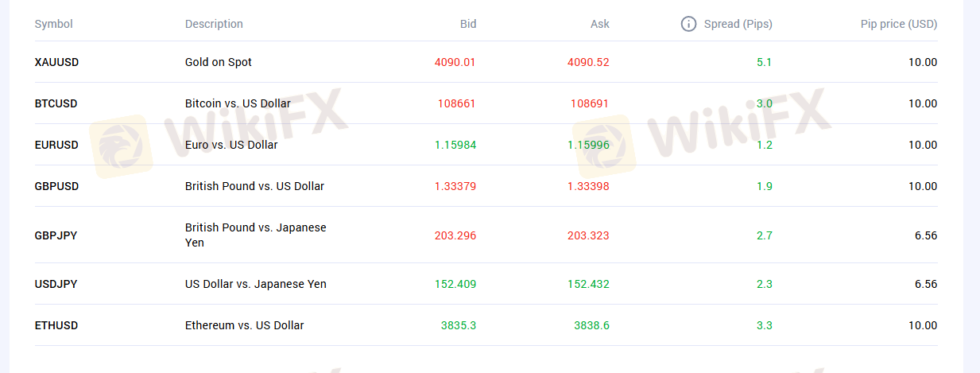Click the BTCUSD ask price 108691
This screenshot has height=373, width=980.
click(x=590, y=103)
